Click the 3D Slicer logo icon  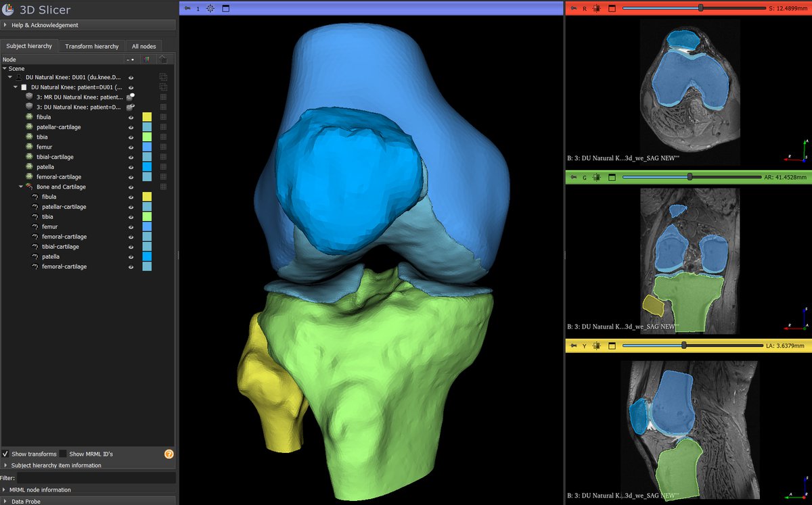click(9, 9)
